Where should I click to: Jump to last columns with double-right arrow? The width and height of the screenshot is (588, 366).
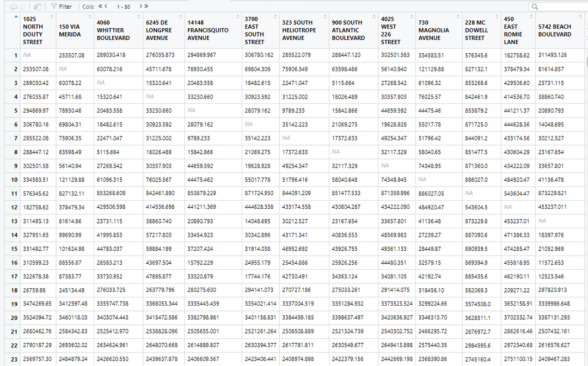click(x=146, y=7)
